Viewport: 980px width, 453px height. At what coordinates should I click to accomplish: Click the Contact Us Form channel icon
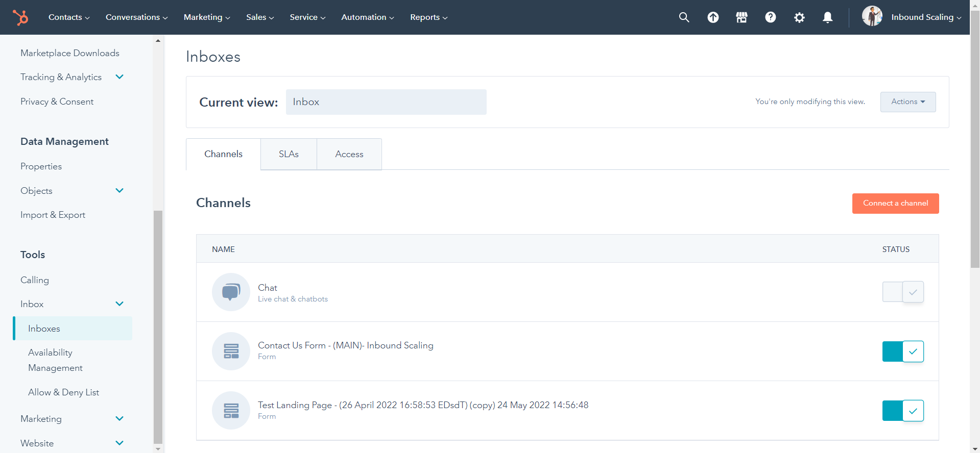(231, 351)
